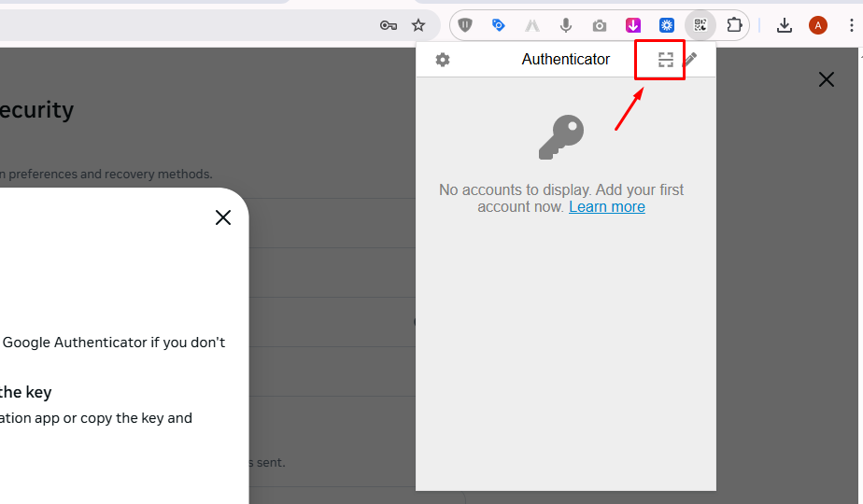Click the Authenticator QR extension icon

(700, 25)
